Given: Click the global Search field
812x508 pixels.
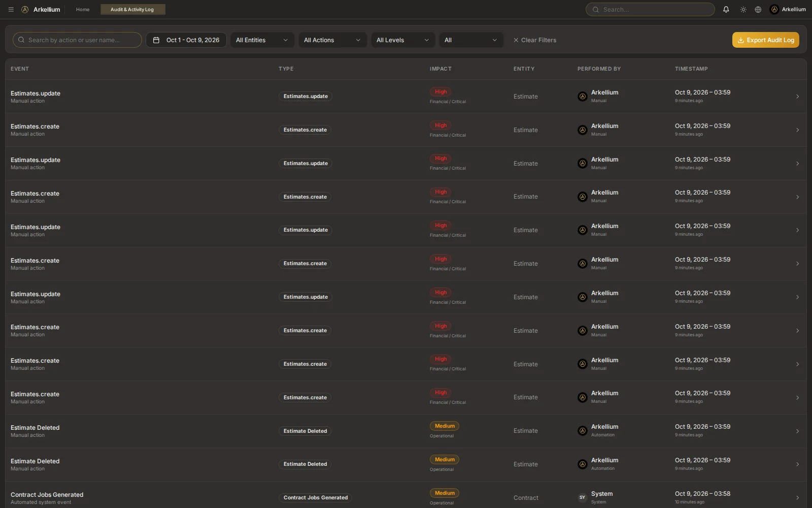Looking at the screenshot, I should click(650, 10).
